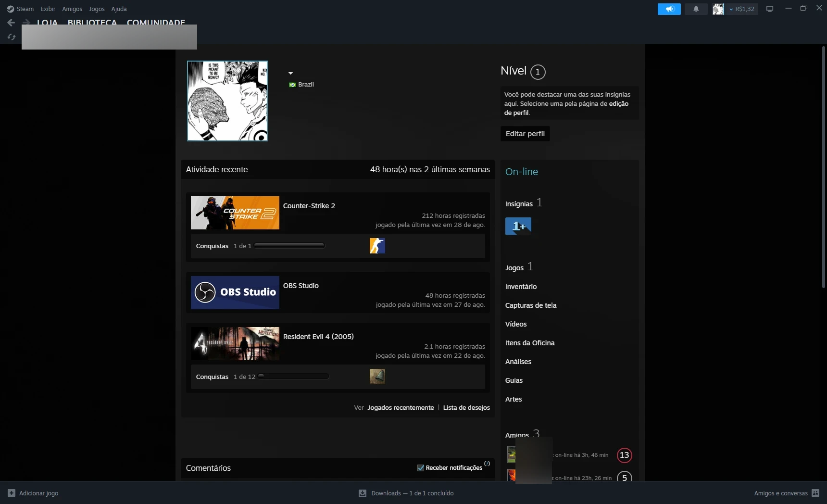Open the megaphone announcements button
This screenshot has height=504, width=827.
669,9
